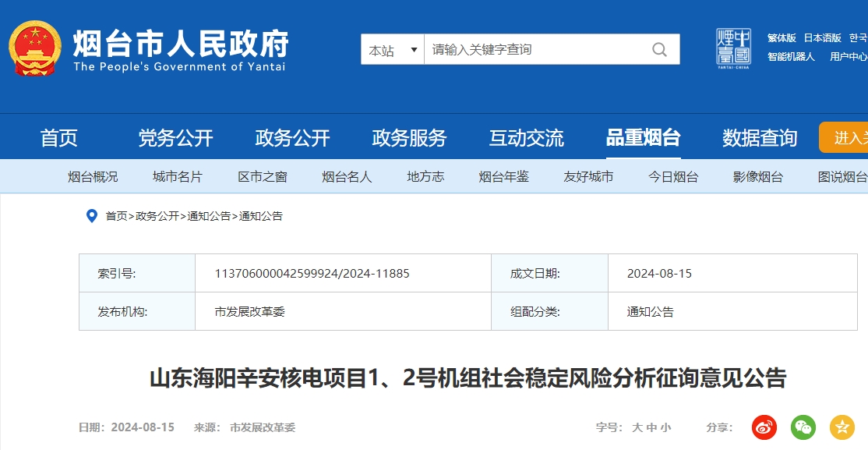Open the 烟台概况 submenu link

93,177
